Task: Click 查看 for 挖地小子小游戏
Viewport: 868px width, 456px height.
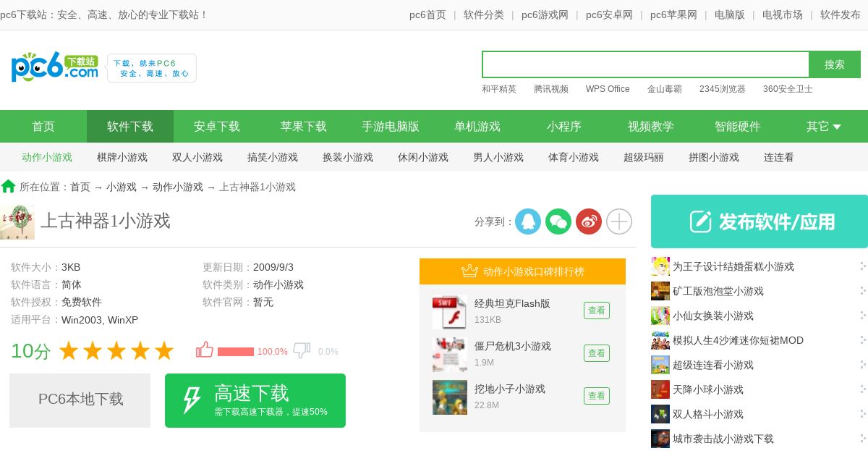Action: point(597,396)
